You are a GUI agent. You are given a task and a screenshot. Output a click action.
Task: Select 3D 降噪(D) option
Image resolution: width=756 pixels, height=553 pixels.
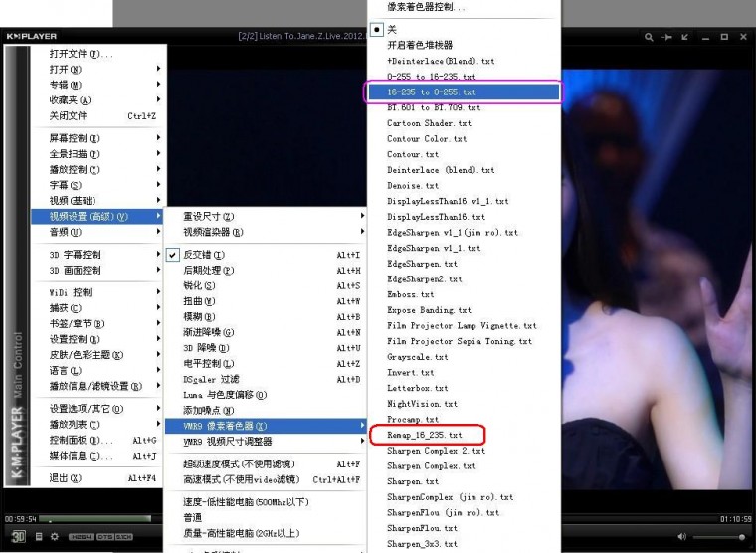click(266, 347)
